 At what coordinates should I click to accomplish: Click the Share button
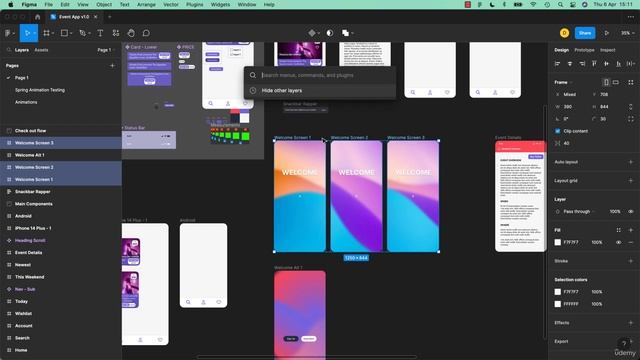point(585,33)
